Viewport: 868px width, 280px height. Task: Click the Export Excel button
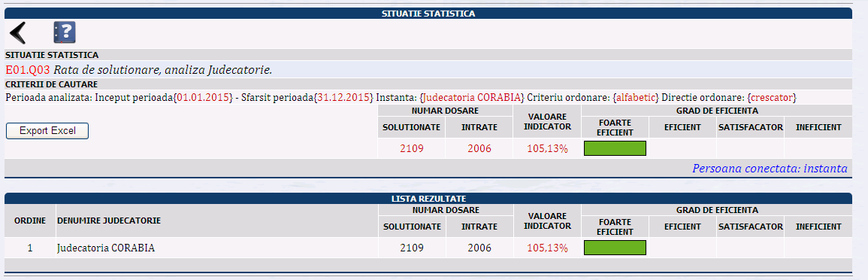click(47, 131)
